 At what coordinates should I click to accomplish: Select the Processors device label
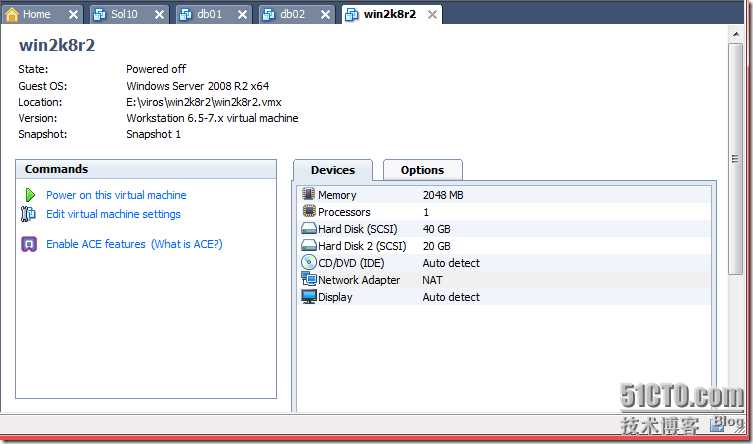pos(344,212)
